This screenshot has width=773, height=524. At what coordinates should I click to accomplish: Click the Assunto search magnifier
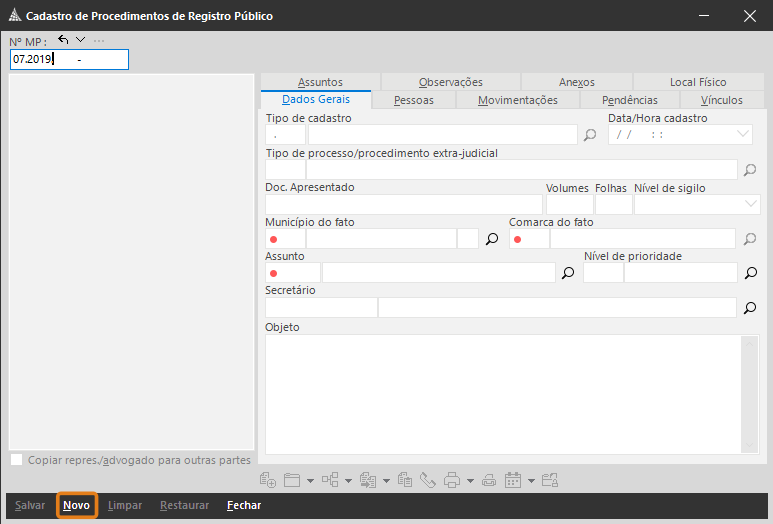[x=568, y=273]
